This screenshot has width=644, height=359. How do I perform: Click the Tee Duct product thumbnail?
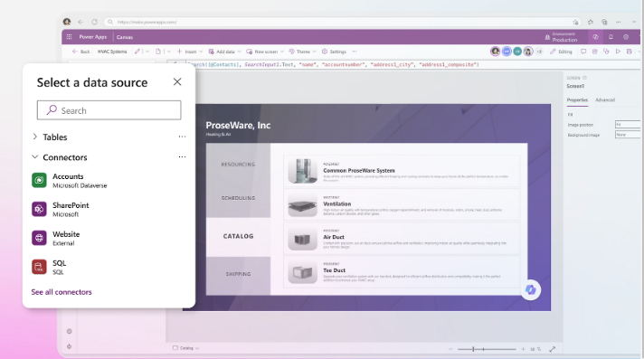303,271
